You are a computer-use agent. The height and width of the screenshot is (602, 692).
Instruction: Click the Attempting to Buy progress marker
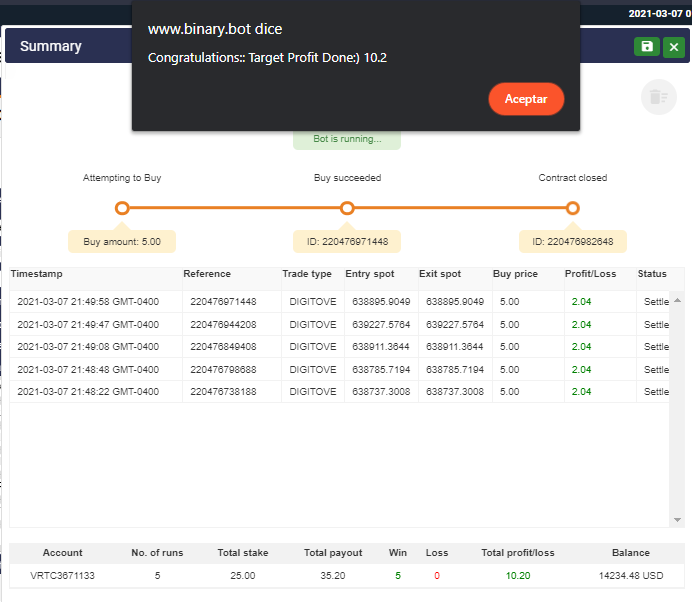pyautogui.click(x=122, y=208)
